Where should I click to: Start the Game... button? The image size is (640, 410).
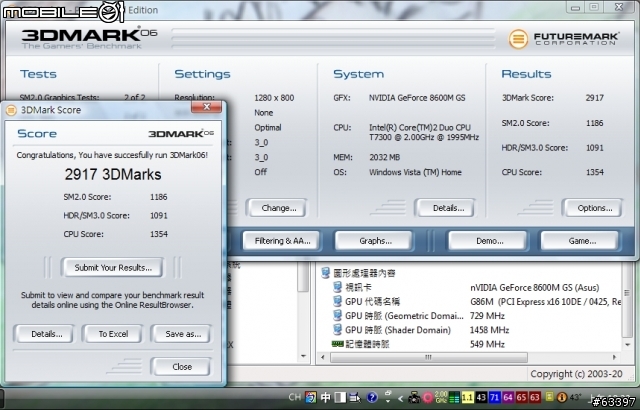[582, 241]
